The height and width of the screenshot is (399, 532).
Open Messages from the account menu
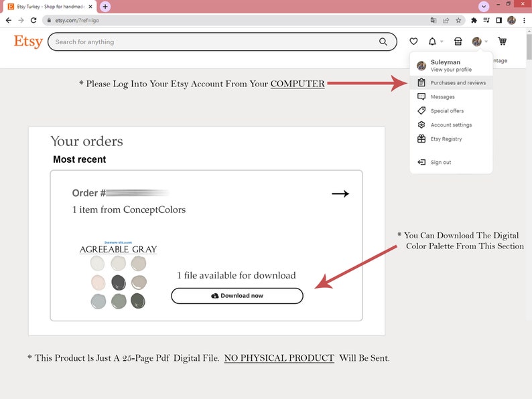coord(451,97)
